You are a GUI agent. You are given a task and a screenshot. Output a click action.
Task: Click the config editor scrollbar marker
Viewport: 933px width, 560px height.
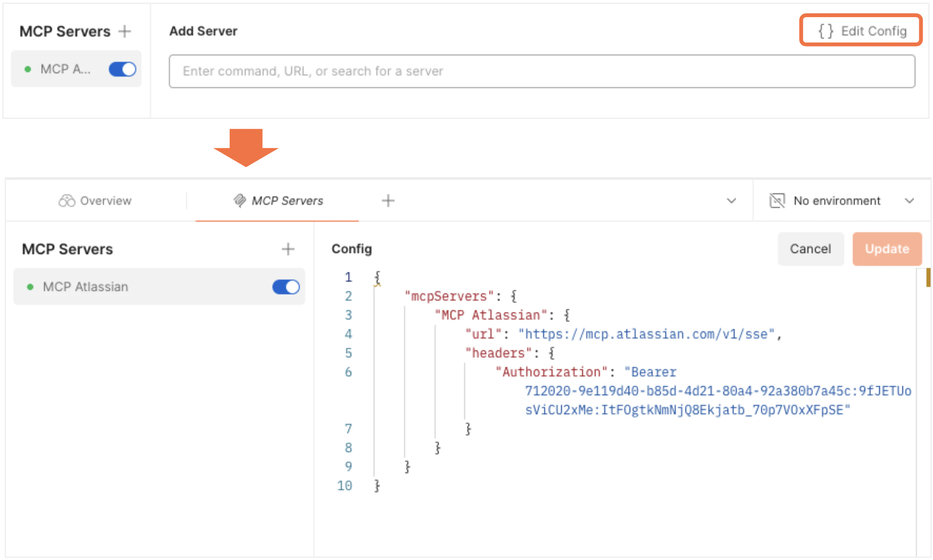tap(928, 278)
